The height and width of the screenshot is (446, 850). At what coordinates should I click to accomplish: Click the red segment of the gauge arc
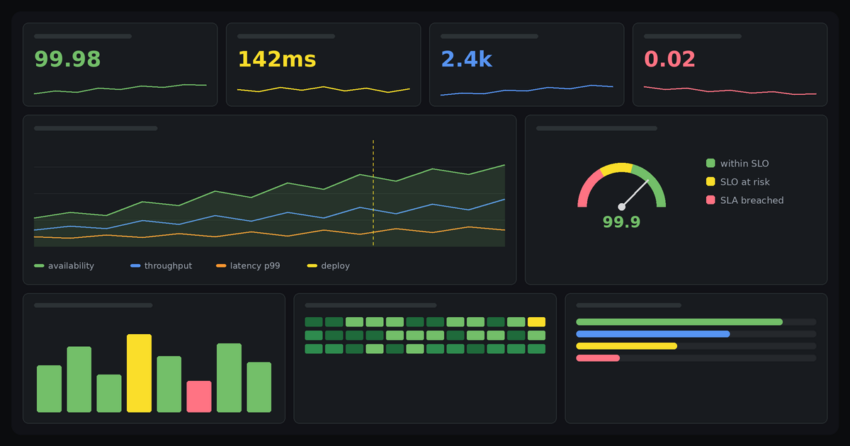tap(587, 188)
